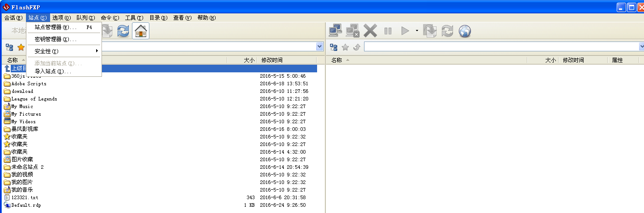Open the dropdown arrow beside Play button
The height and width of the screenshot is (213, 644).
pyautogui.click(x=416, y=31)
